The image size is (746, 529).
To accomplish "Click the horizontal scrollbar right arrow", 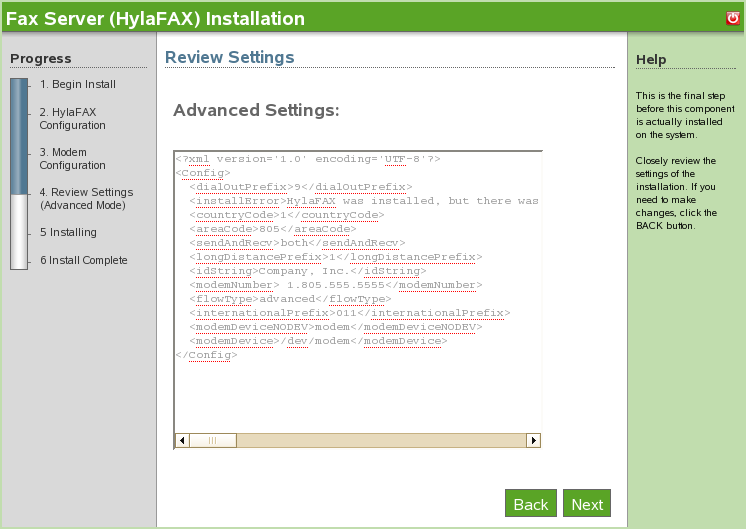I will [x=533, y=440].
